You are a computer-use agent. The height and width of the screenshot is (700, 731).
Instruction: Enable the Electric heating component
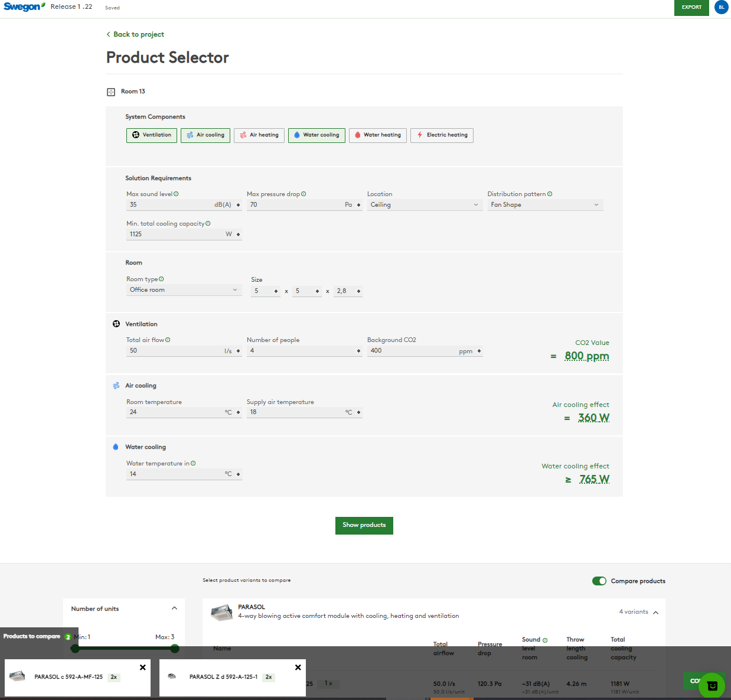442,135
